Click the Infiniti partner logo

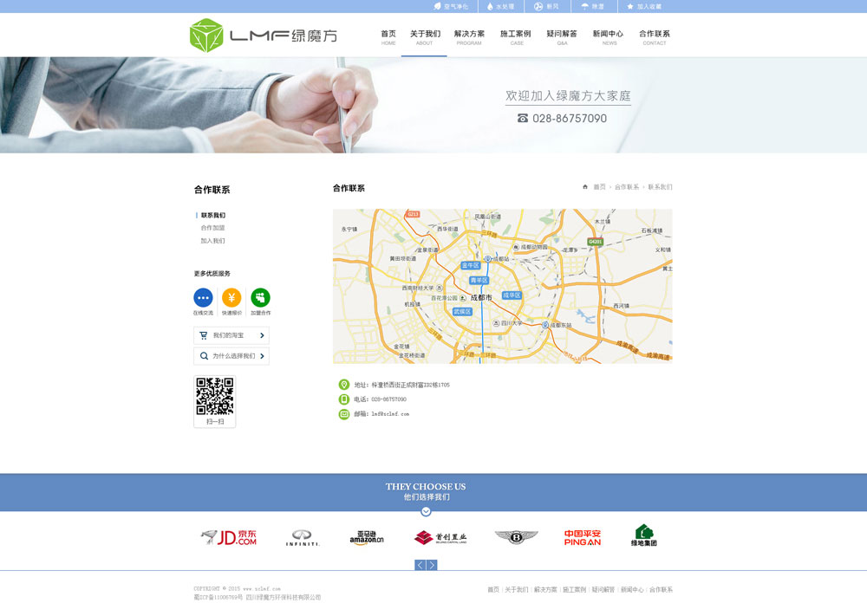click(x=303, y=537)
